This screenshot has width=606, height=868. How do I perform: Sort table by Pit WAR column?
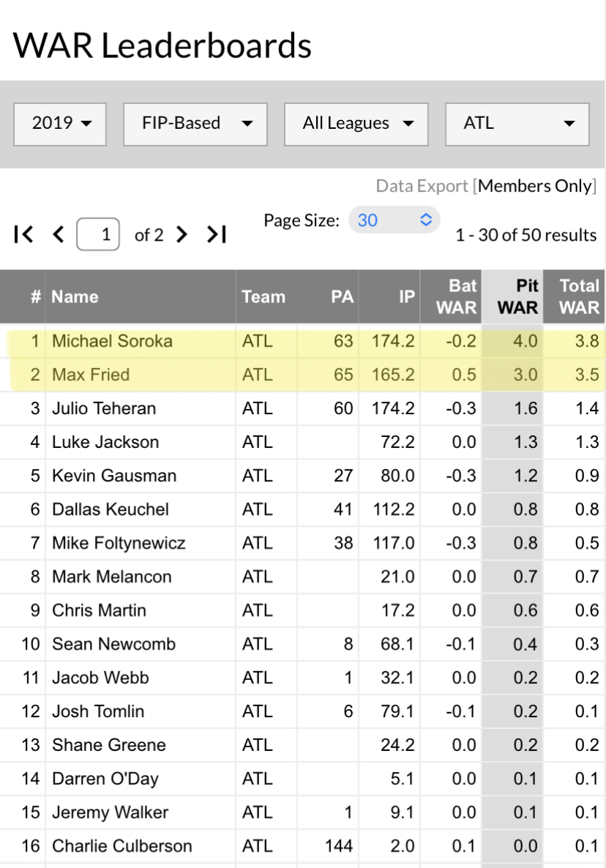(517, 296)
